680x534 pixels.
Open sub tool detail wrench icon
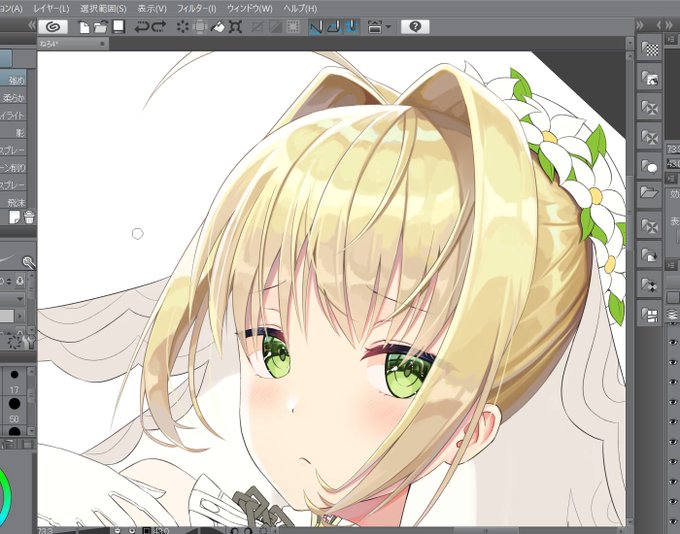click(x=29, y=342)
